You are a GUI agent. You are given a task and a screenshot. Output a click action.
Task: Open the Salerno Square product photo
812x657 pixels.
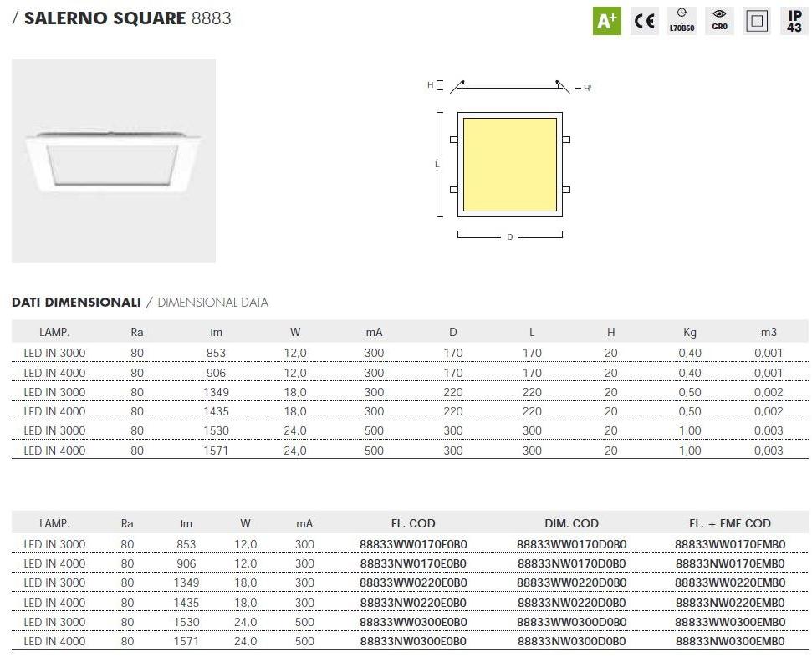click(114, 160)
